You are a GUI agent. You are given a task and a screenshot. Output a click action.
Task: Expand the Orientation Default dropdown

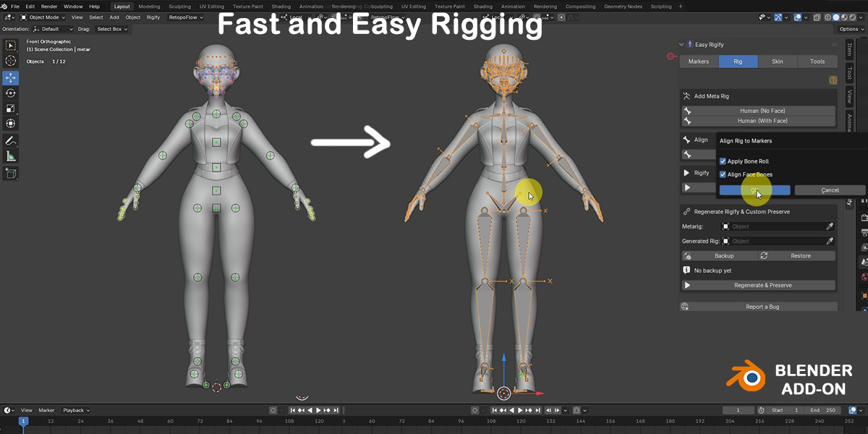pos(59,29)
